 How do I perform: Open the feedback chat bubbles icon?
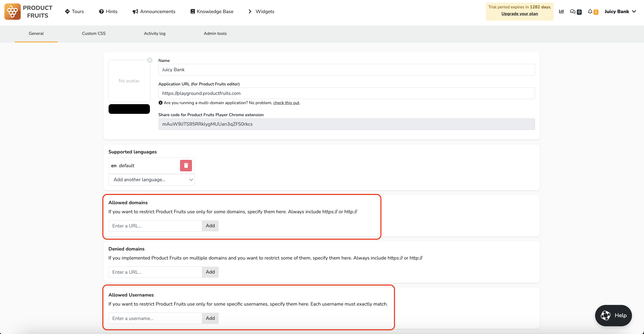point(572,11)
